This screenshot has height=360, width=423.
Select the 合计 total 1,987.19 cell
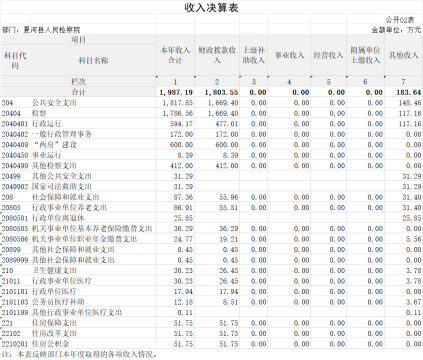tap(176, 92)
